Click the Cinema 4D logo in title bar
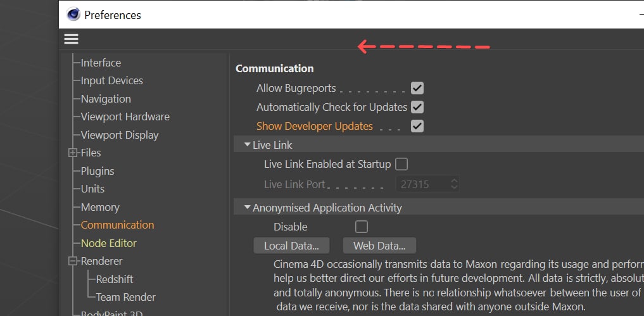 coord(73,15)
